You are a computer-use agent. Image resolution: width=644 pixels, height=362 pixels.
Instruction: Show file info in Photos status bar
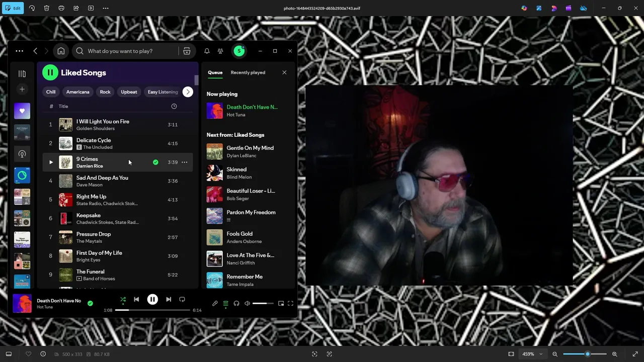pos(43,354)
